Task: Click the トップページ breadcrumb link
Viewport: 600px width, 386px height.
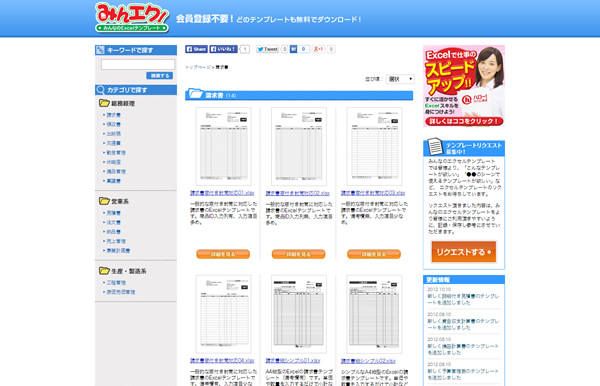Action: [198, 67]
